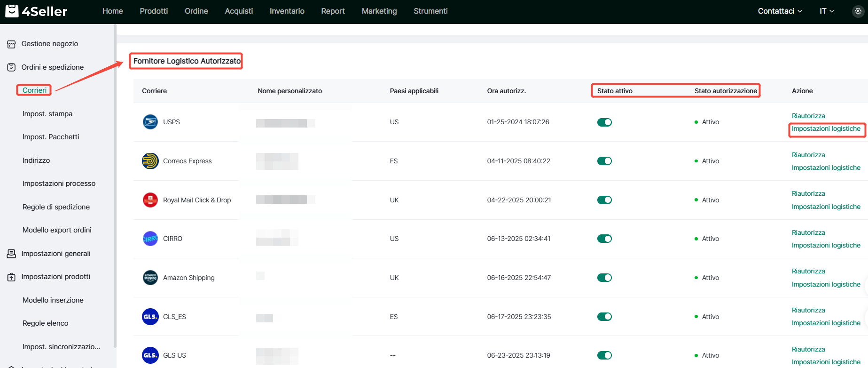Select Regole di spedizione in sidebar
Viewport: 868px width, 368px height.
click(x=56, y=207)
